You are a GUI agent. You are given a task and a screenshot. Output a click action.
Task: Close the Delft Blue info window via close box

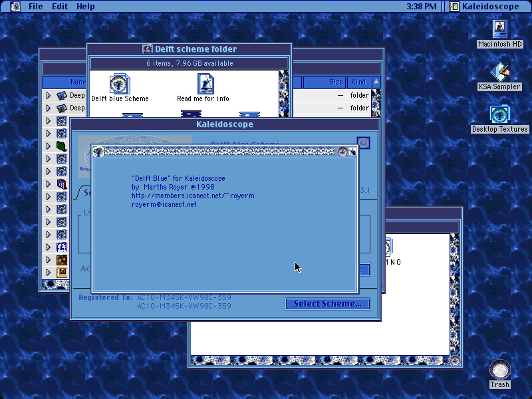(x=98, y=152)
